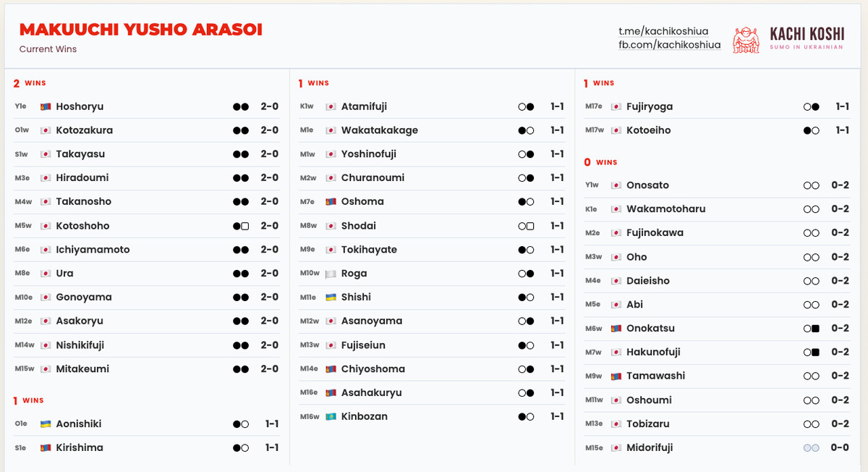Click Midorifuji's greyed-out result circles
This screenshot has width=868, height=472.
click(811, 447)
